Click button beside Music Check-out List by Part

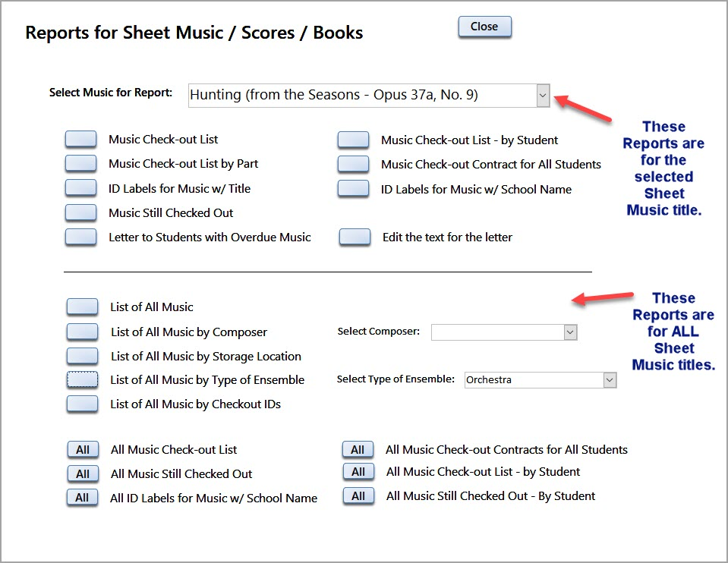(80, 164)
